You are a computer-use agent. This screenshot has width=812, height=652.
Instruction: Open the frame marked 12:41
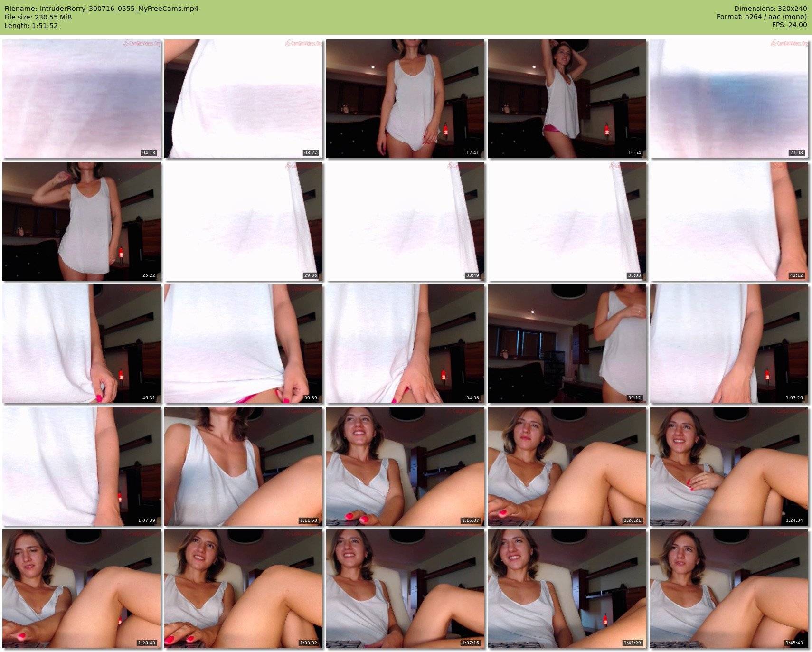405,99
